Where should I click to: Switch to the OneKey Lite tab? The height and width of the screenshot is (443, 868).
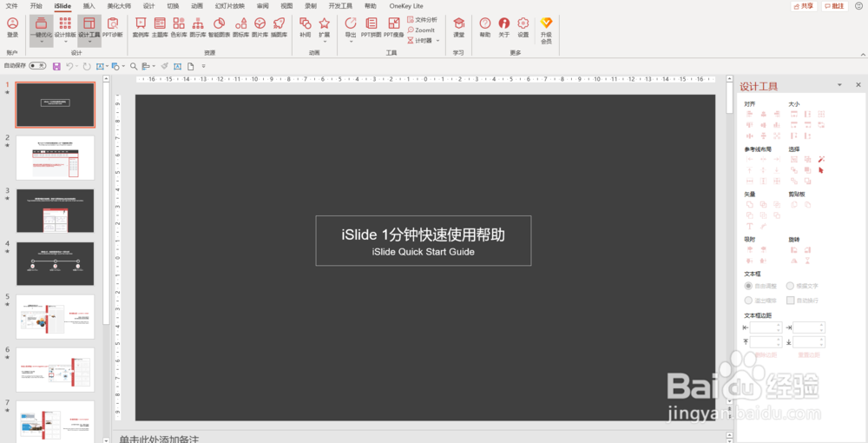(405, 6)
